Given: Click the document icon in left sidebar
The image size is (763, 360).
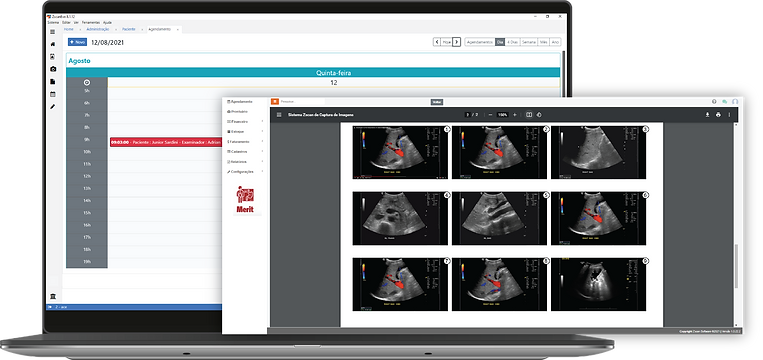Looking at the screenshot, I should click(x=53, y=82).
